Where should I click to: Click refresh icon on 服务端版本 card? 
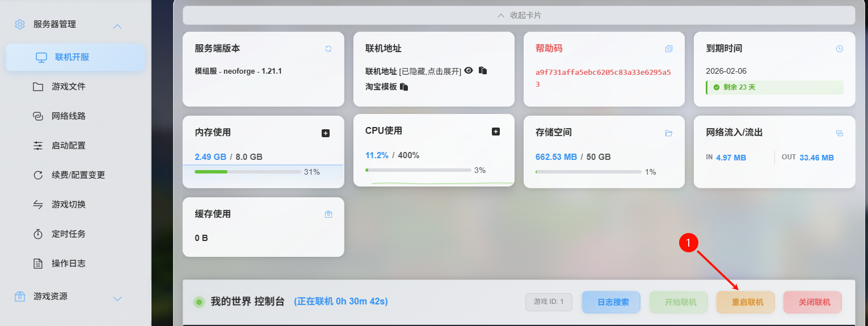(x=328, y=49)
